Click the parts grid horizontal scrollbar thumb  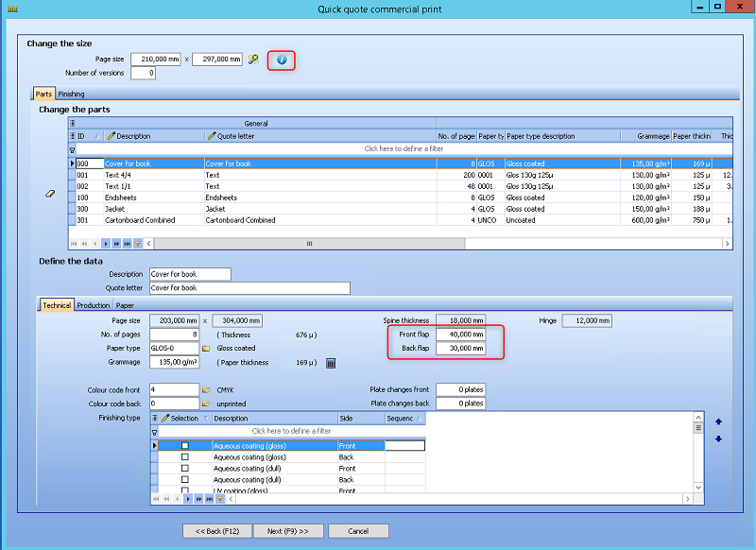pyautogui.click(x=310, y=244)
